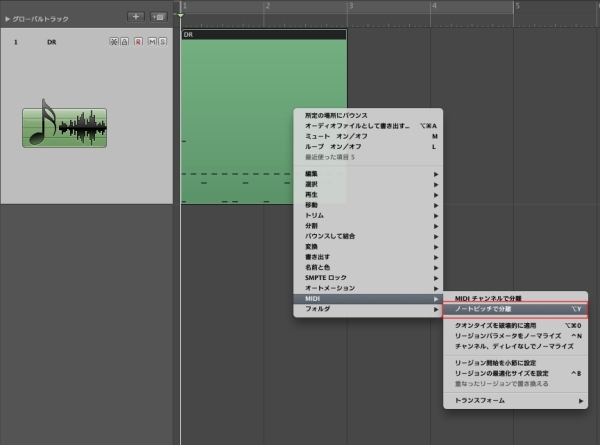Toggle the lock icon on the DR track
Viewport: 600px width, 445px height.
pos(124,42)
